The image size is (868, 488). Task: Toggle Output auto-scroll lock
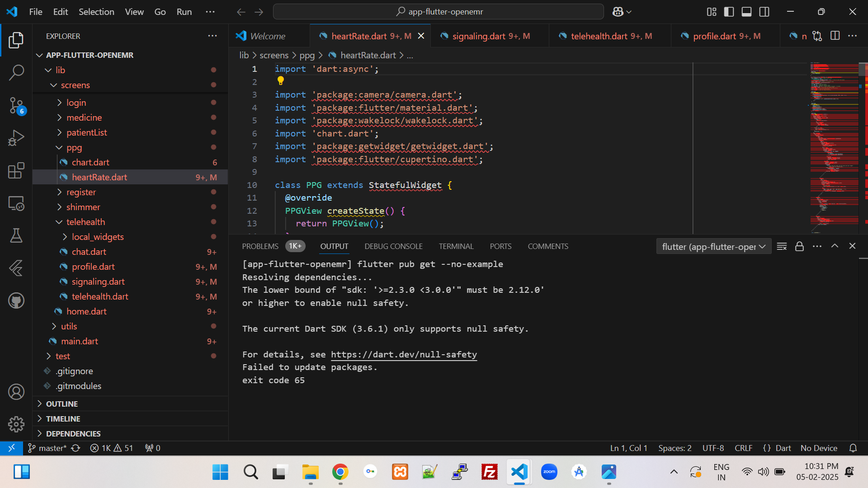click(799, 246)
